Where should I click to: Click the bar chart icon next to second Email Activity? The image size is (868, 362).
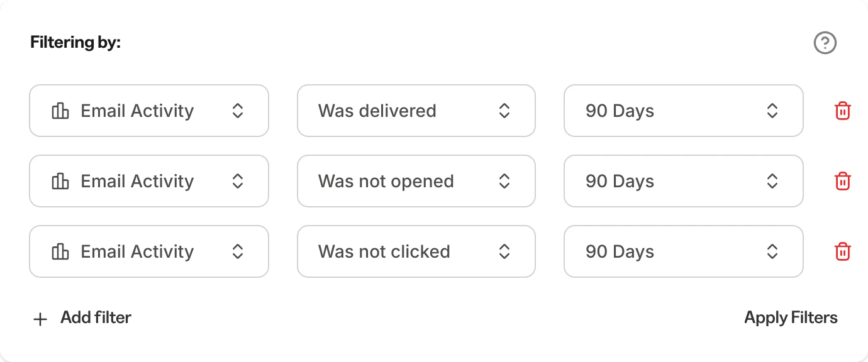click(60, 181)
